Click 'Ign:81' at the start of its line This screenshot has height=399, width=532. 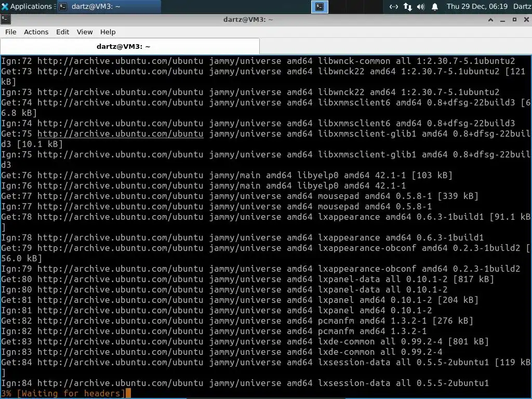[16, 310]
